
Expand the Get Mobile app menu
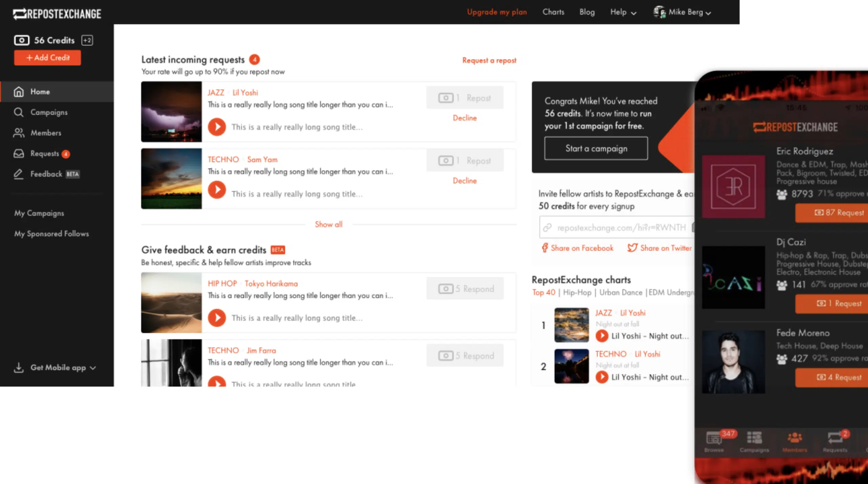click(63, 368)
